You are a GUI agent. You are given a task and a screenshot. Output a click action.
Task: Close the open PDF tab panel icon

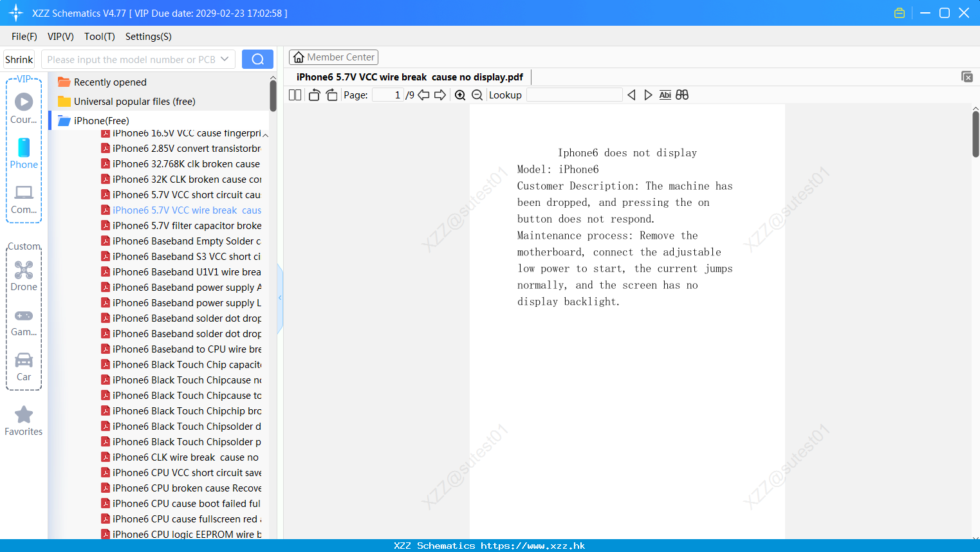[967, 77]
